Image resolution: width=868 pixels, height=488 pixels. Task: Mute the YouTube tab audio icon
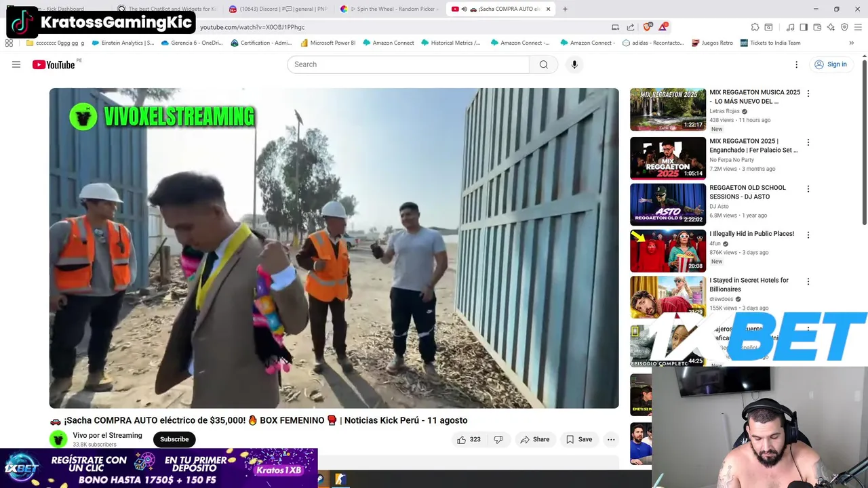tap(464, 9)
